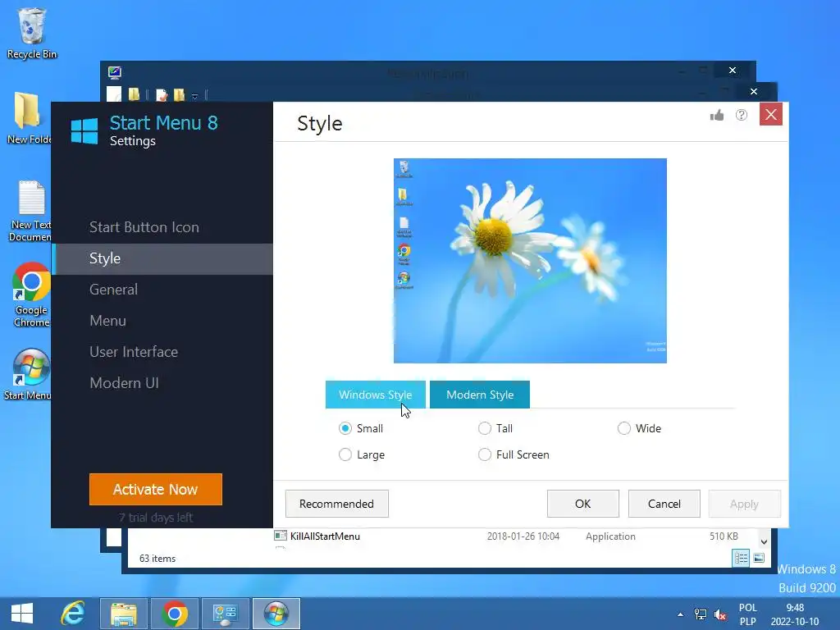Select the Style sidebar item
This screenshot has height=630, width=840.
(163, 258)
